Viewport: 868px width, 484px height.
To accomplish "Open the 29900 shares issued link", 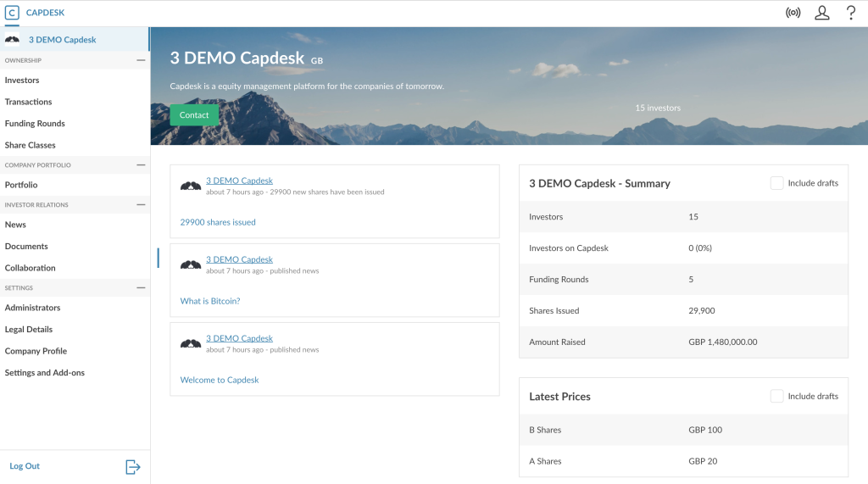I will click(218, 222).
